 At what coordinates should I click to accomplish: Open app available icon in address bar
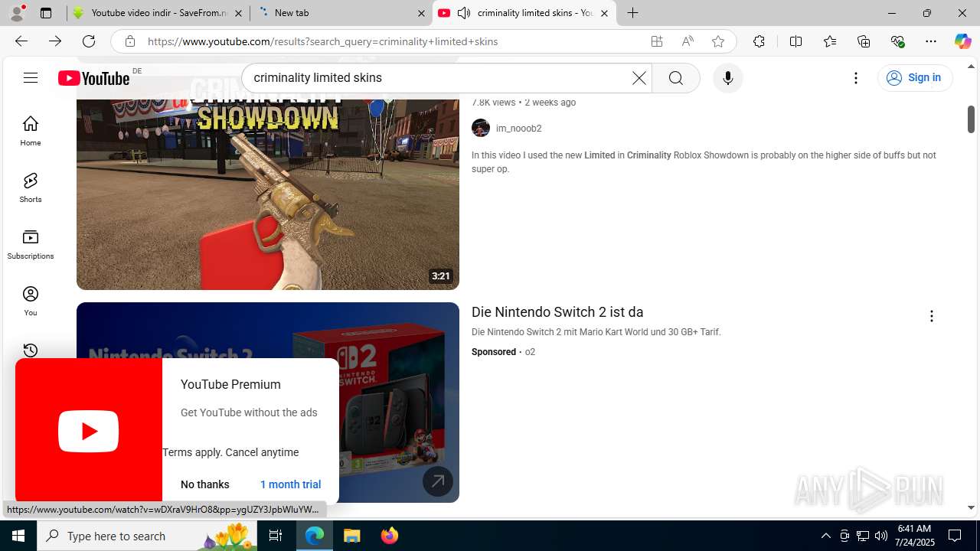(657, 41)
